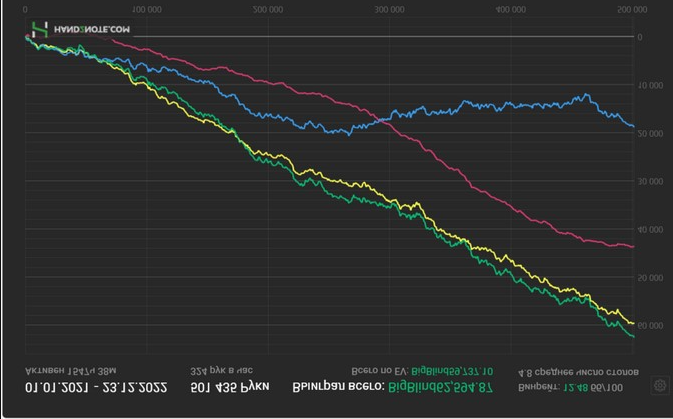Click the "300 000" hands axis label
The width and height of the screenshot is (673, 419).
[x=389, y=9]
